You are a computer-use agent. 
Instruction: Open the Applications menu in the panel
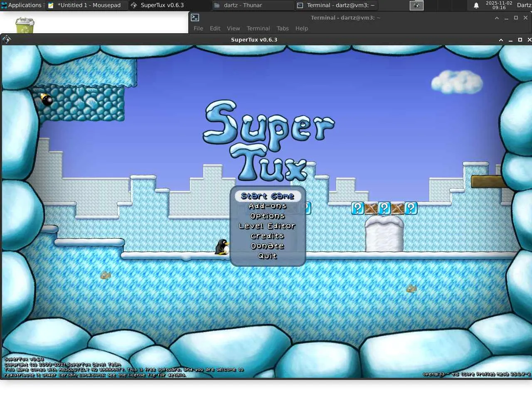[x=22, y=5]
